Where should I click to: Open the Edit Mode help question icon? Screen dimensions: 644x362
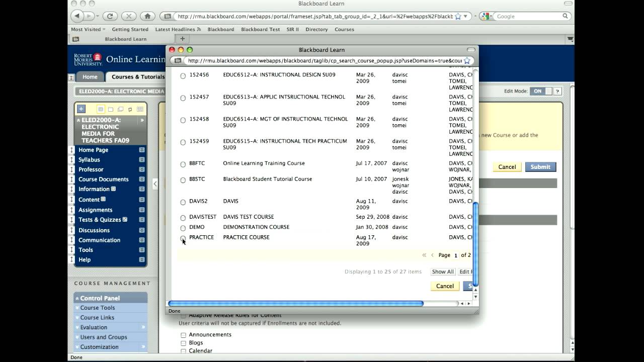coord(557,91)
